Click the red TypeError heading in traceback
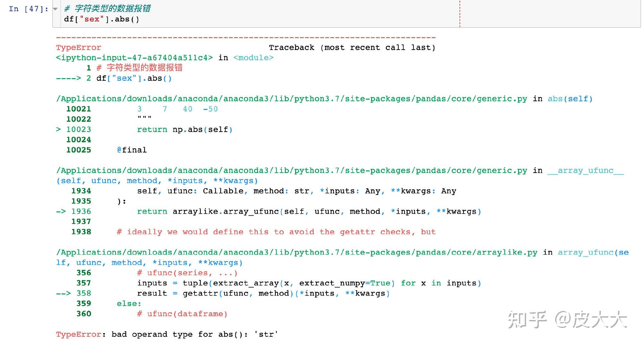This screenshot has height=346, width=644. [x=78, y=47]
